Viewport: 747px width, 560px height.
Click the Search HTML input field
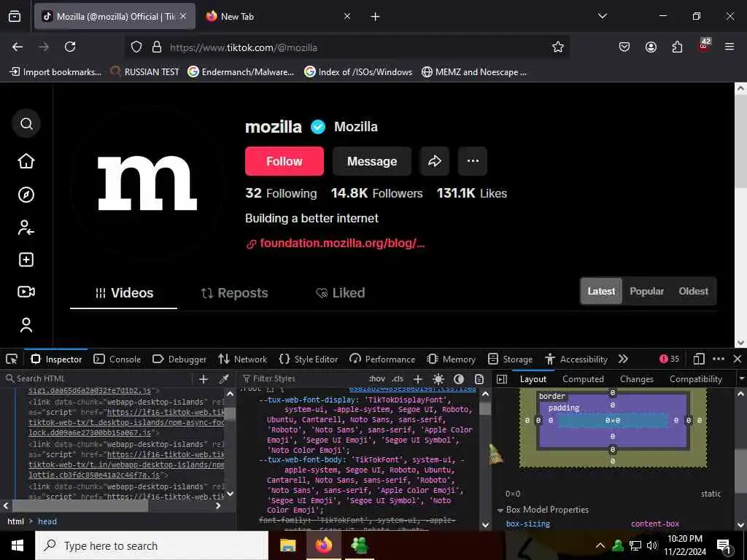point(97,379)
